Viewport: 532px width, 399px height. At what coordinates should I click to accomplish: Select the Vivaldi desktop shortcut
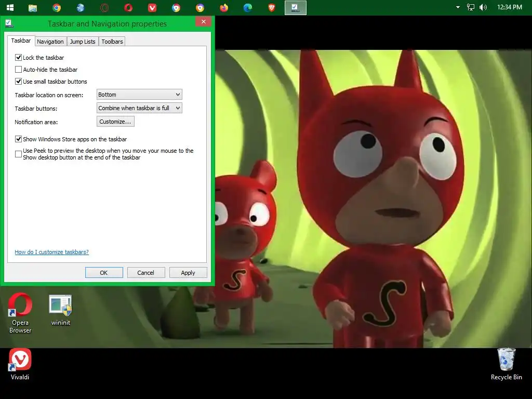20,364
